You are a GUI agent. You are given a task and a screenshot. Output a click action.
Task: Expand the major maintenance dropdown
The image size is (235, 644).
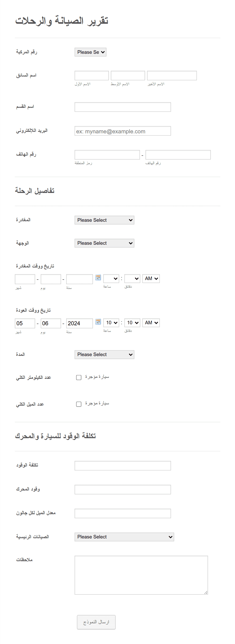click(x=124, y=537)
